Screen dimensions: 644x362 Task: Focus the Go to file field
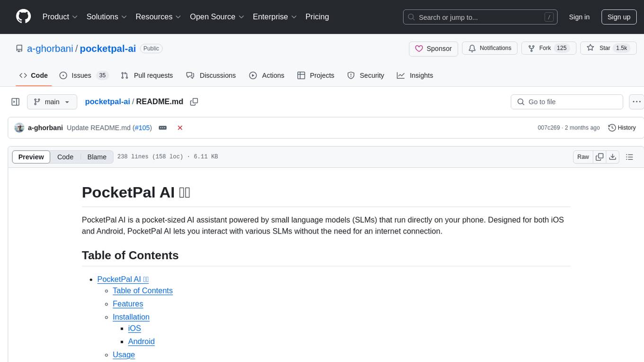point(567,102)
